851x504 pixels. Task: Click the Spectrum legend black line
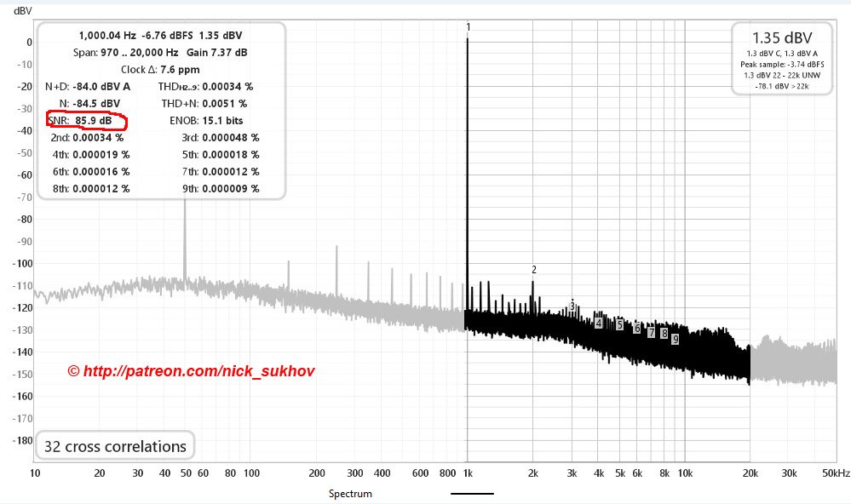pos(472,494)
